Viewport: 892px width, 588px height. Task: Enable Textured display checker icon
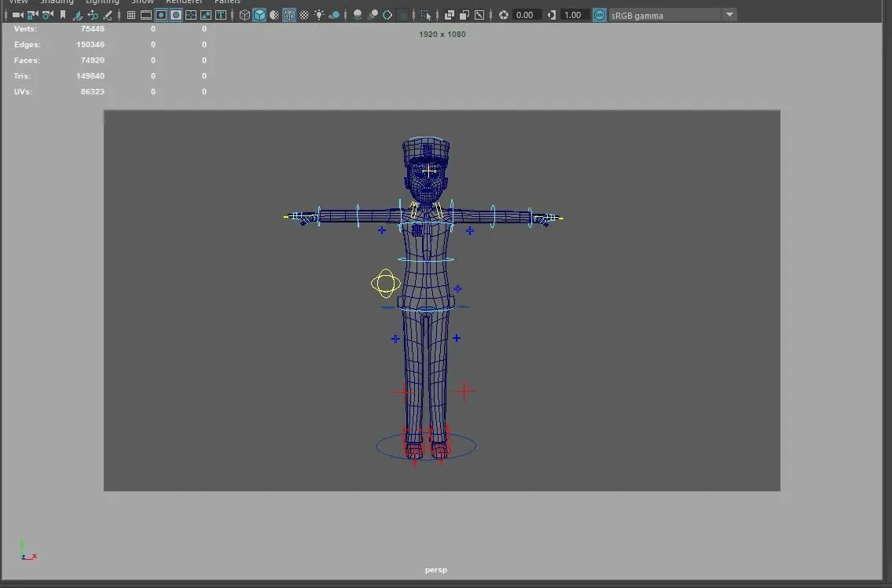pos(304,16)
